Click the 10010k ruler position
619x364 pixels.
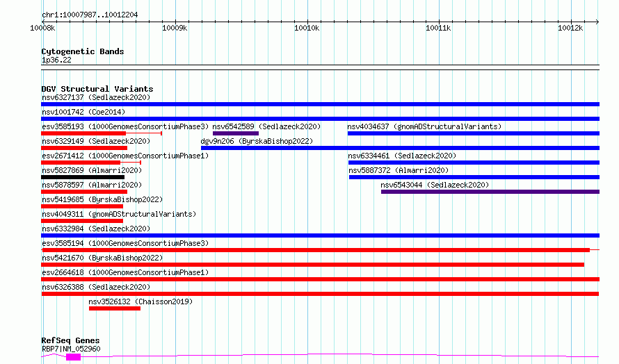click(x=307, y=28)
